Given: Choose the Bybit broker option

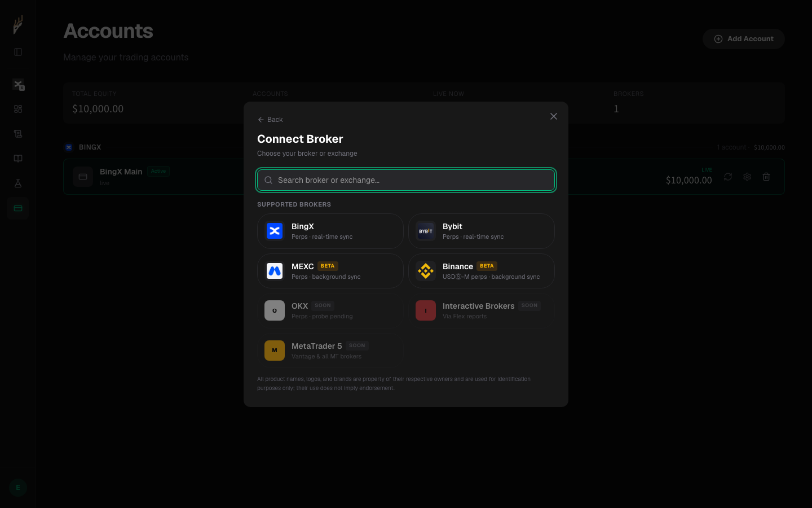Looking at the screenshot, I should click(x=482, y=231).
